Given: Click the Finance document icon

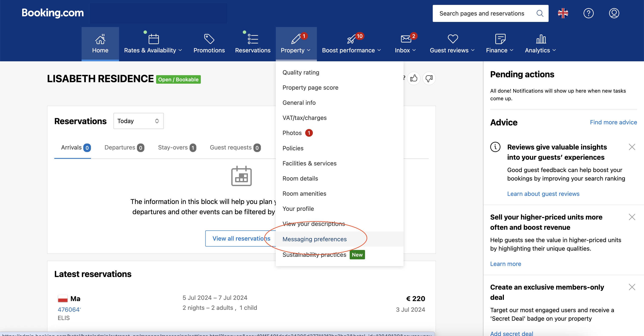Looking at the screenshot, I should click(x=500, y=39).
